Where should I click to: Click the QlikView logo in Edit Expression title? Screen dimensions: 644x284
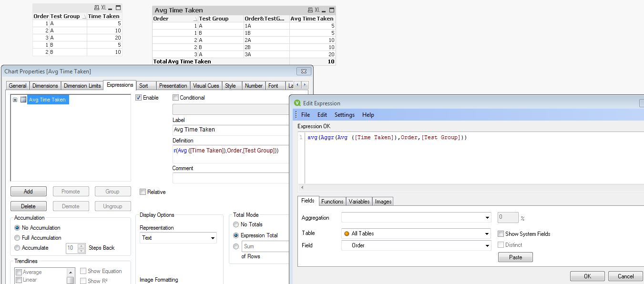tap(297, 103)
